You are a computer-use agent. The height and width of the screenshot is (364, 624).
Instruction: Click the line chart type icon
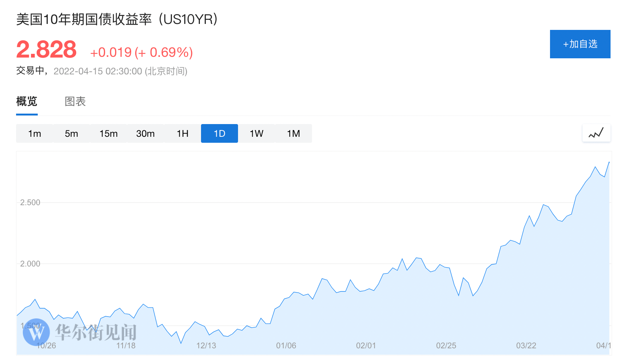coord(596,133)
